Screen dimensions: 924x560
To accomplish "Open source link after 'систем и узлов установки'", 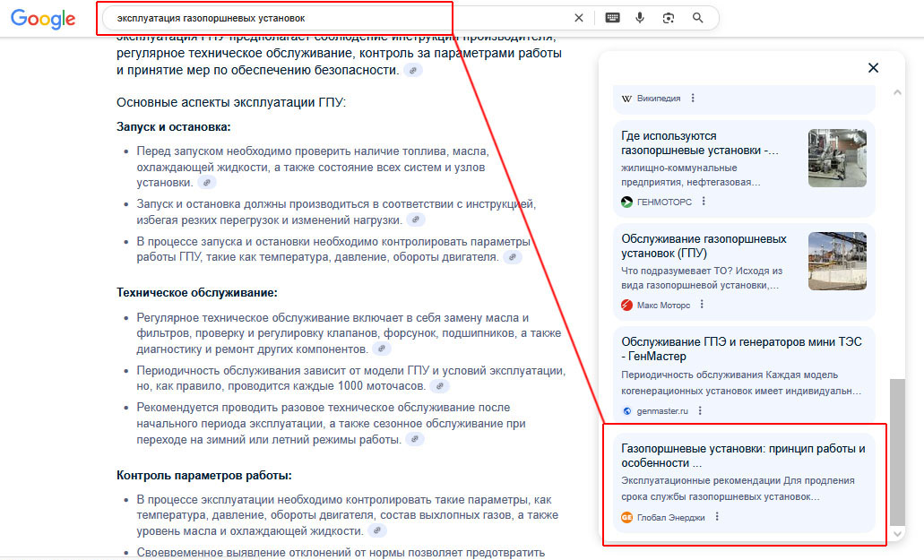I will point(207,183).
